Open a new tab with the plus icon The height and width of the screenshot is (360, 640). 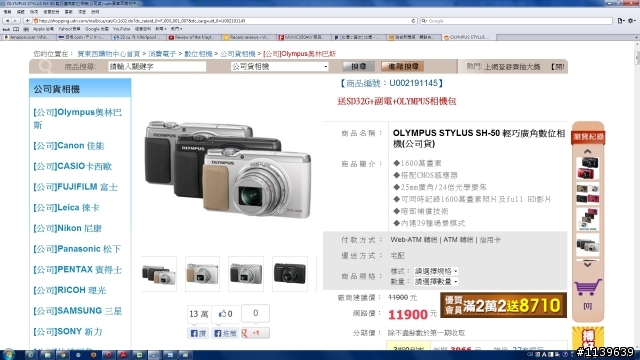coord(636,37)
